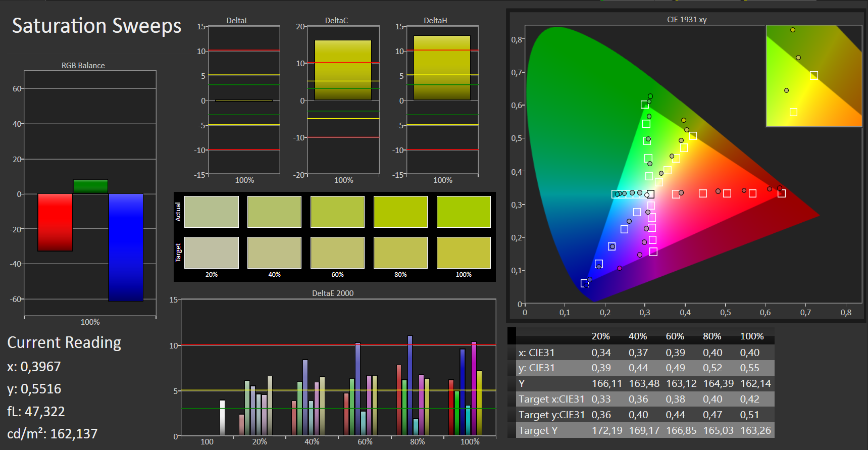868x450 pixels.
Task: Click the red bar in RGB Balance
Action: [x=55, y=222]
